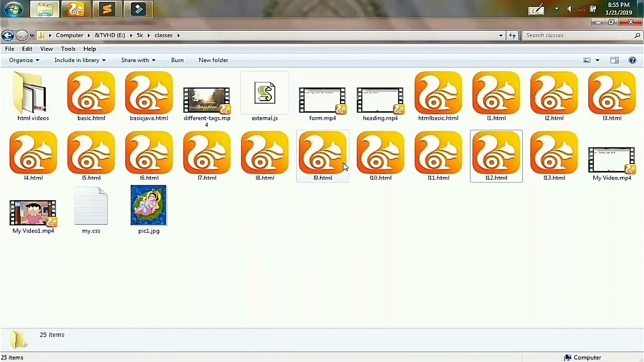The width and height of the screenshot is (644, 362).
Task: Select the l2.html file icon
Action: pos(554,93)
